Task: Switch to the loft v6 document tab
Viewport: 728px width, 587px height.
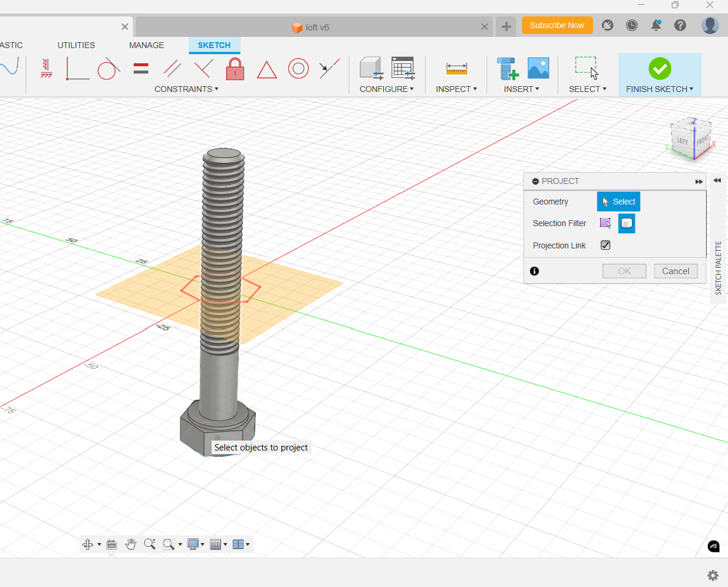Action: pyautogui.click(x=311, y=27)
